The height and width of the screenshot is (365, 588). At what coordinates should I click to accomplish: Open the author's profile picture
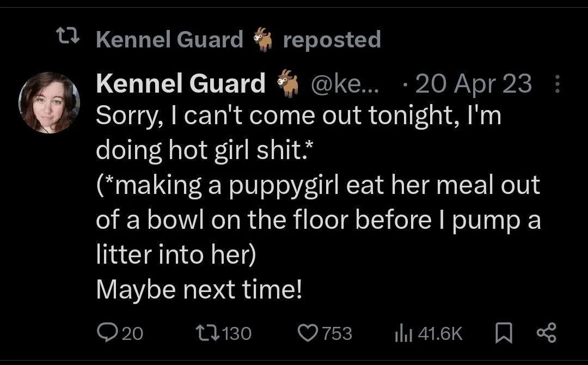(50, 102)
